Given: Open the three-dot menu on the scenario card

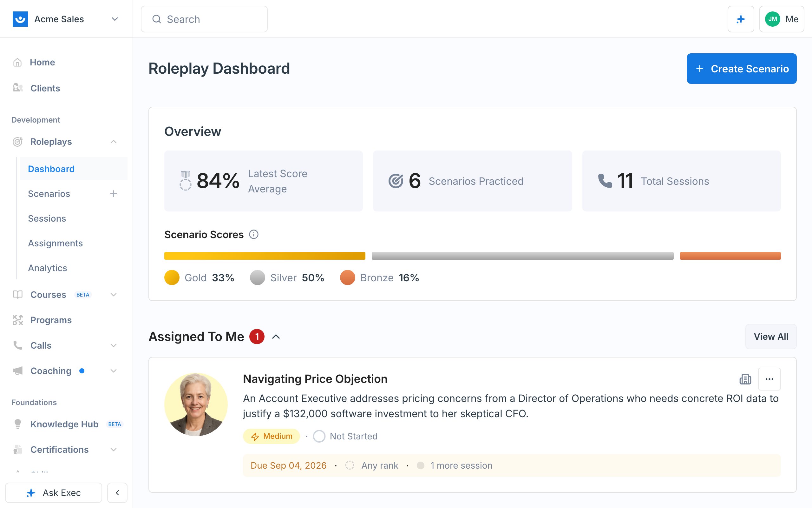Looking at the screenshot, I should coord(769,379).
